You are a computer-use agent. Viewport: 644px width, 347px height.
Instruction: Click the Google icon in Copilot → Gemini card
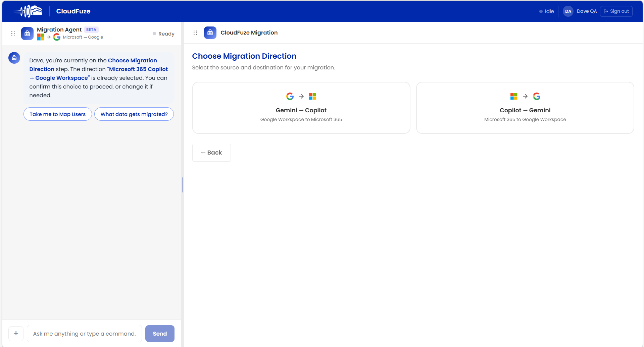coord(537,96)
